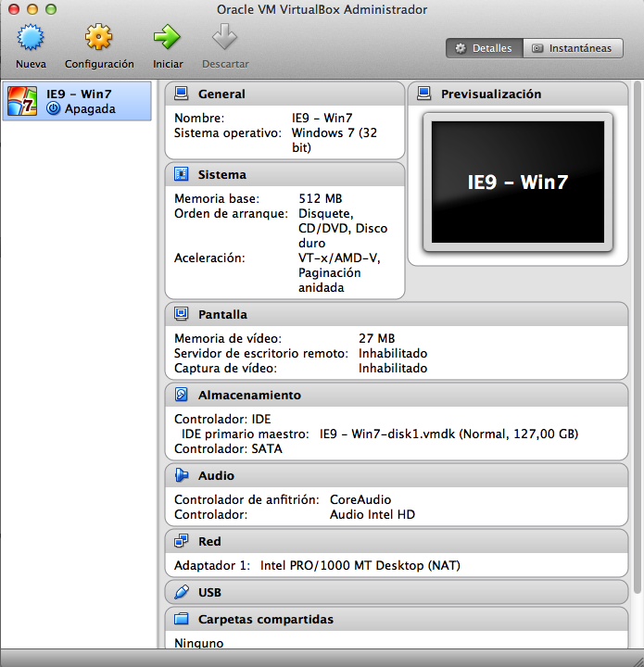This screenshot has width=644, height=667.
Task: Open the Red settings header link
Action: 209,542
